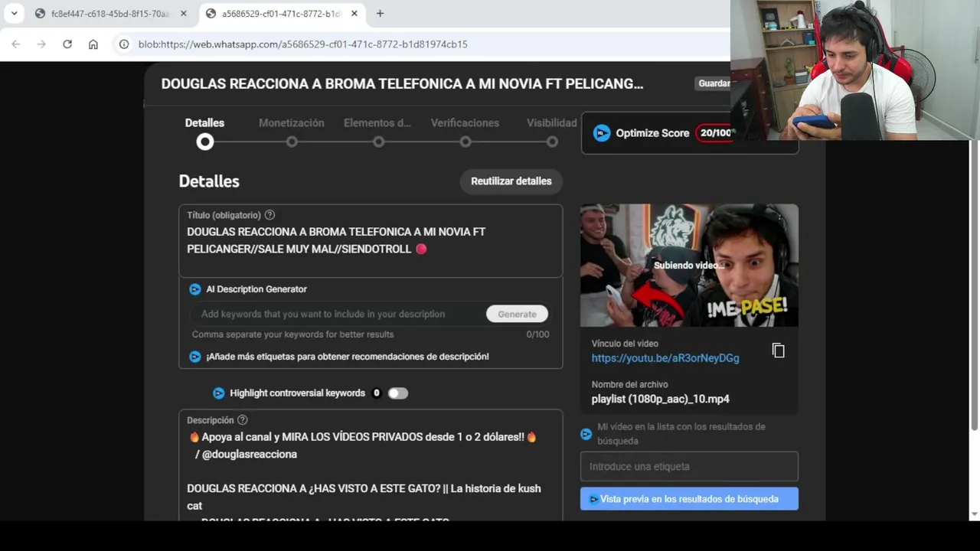
Task: Click the Optimize Score logo icon
Action: coord(602,133)
